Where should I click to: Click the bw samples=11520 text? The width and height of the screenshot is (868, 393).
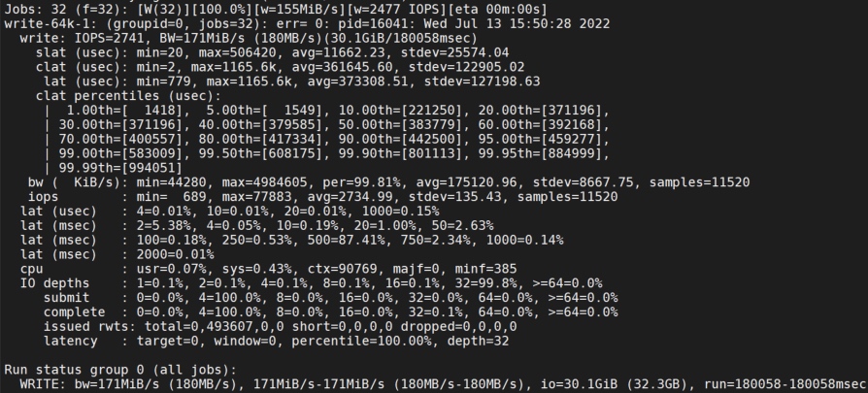point(699,182)
